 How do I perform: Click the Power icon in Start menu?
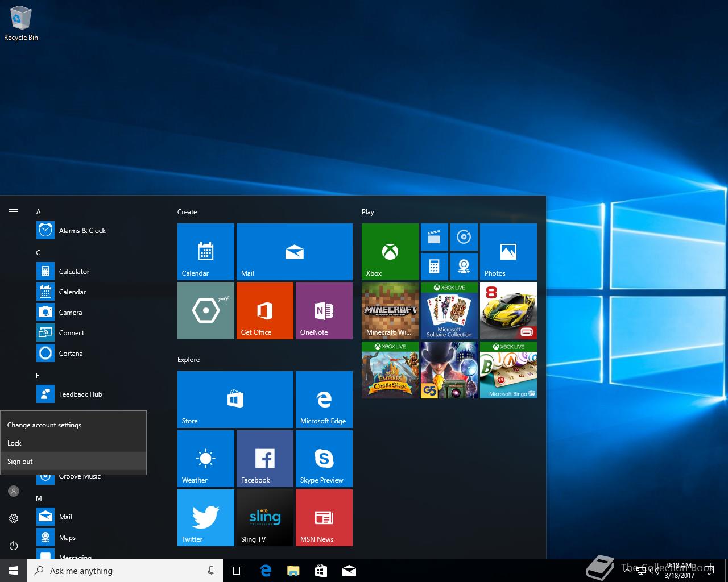pyautogui.click(x=14, y=546)
